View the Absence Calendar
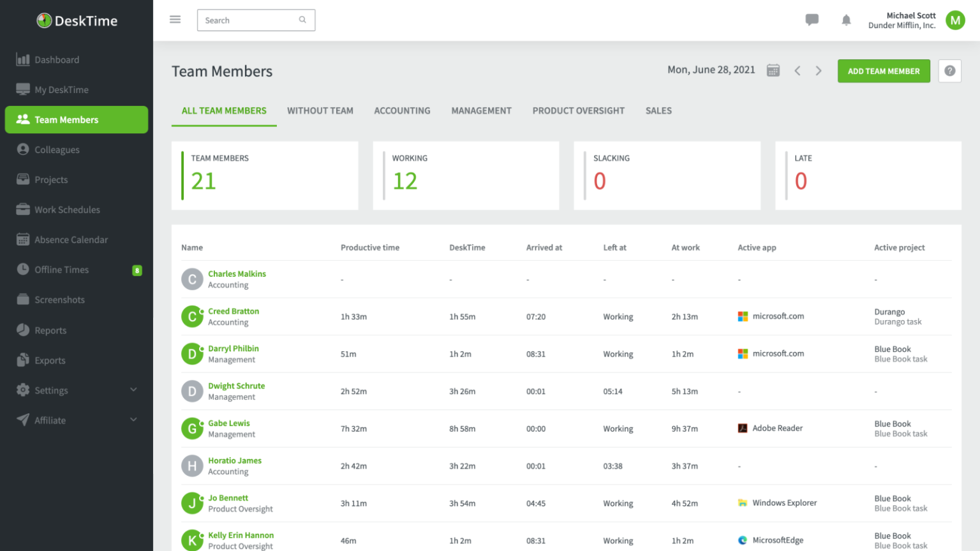The image size is (980, 551). click(71, 239)
